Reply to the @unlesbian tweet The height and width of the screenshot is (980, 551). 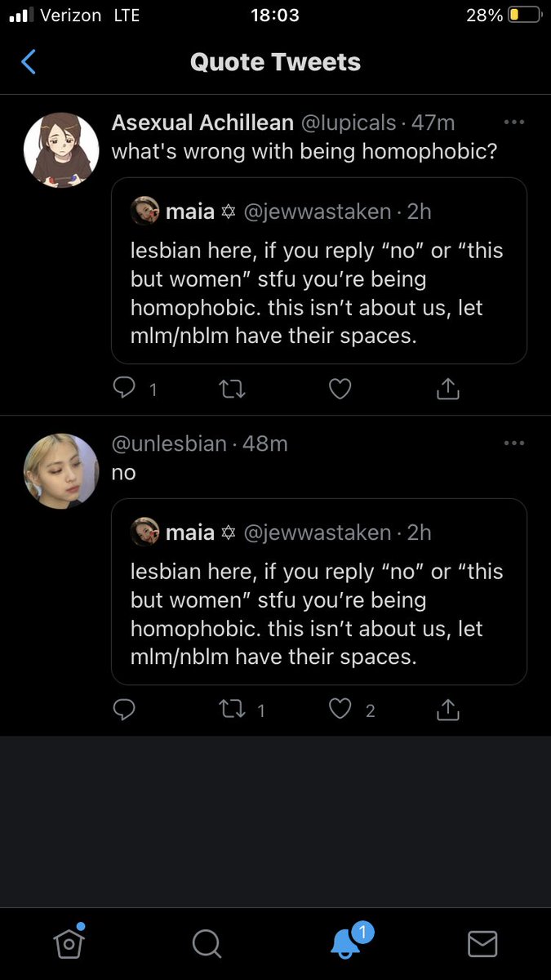(x=124, y=710)
